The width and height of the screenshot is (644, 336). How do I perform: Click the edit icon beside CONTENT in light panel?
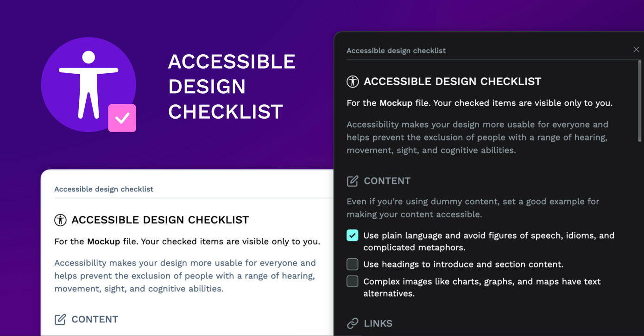(x=60, y=319)
